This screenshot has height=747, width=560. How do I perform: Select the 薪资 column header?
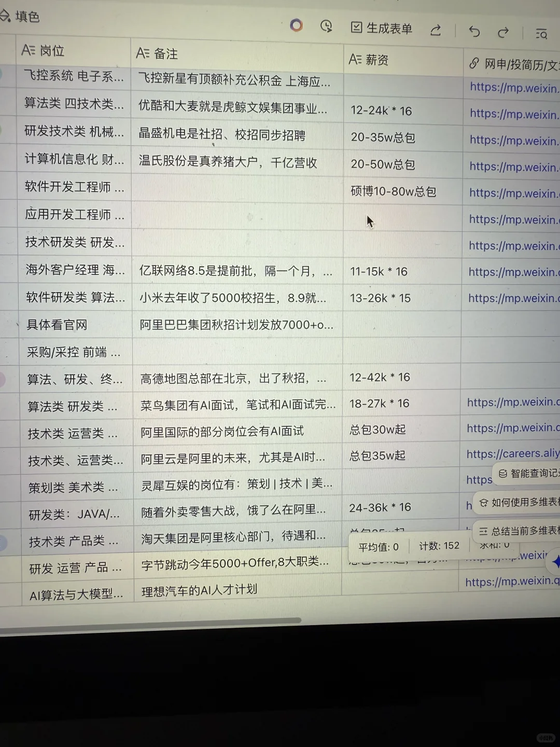[x=403, y=60]
